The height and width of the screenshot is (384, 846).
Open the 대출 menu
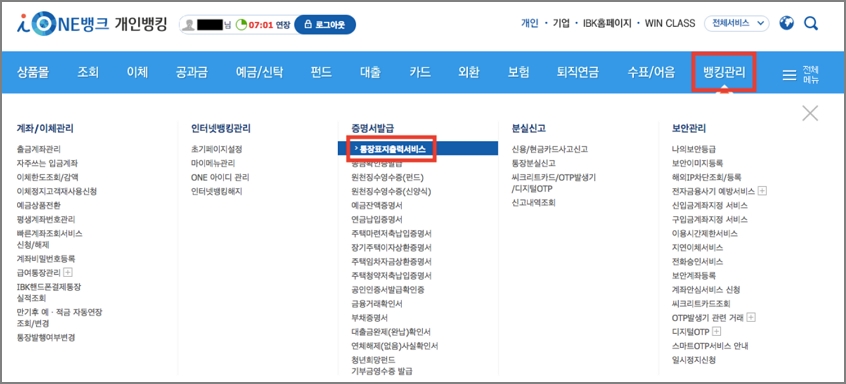[370, 72]
